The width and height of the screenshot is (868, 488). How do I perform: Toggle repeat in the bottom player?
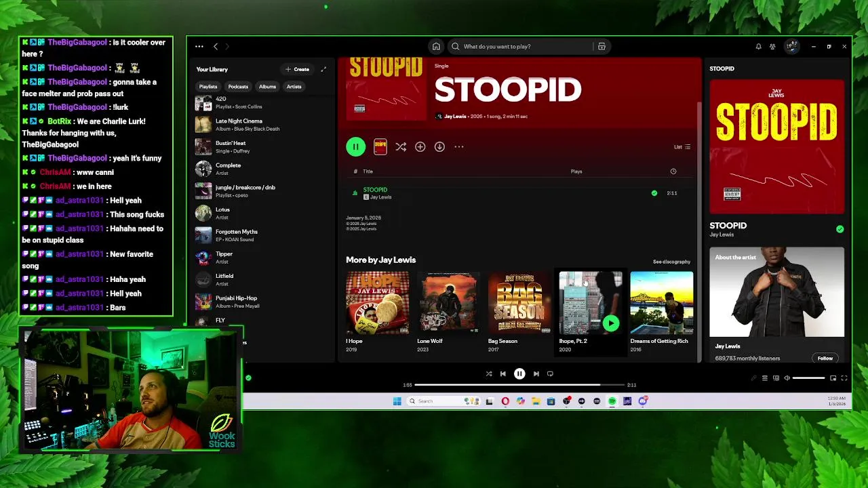[550, 373]
